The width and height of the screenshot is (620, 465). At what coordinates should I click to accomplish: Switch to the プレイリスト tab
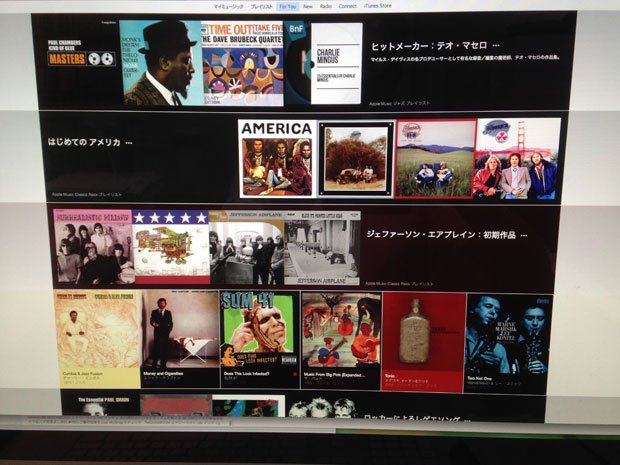[x=261, y=7]
